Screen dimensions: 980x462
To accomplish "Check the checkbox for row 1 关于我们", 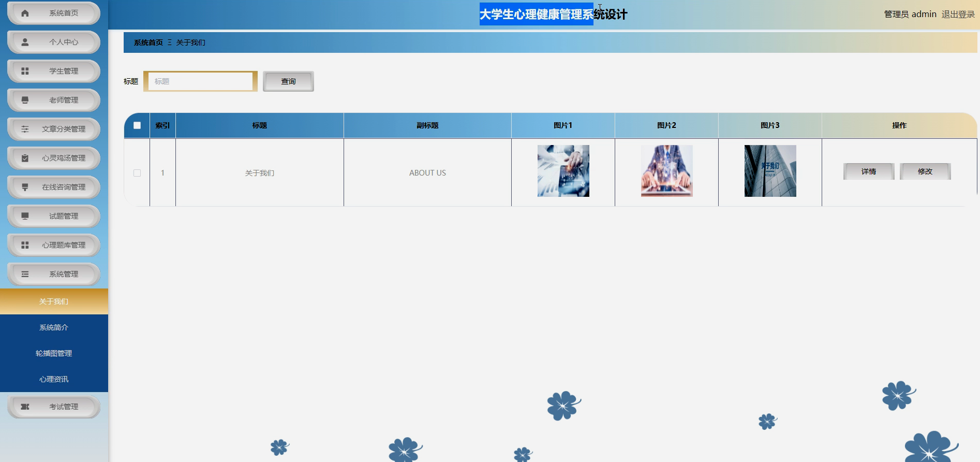I will pos(137,173).
